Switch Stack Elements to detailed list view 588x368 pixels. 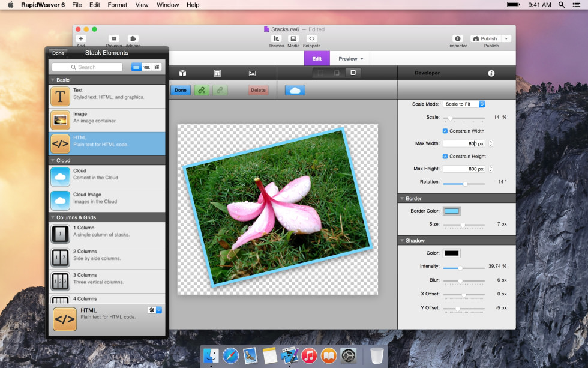tap(136, 67)
